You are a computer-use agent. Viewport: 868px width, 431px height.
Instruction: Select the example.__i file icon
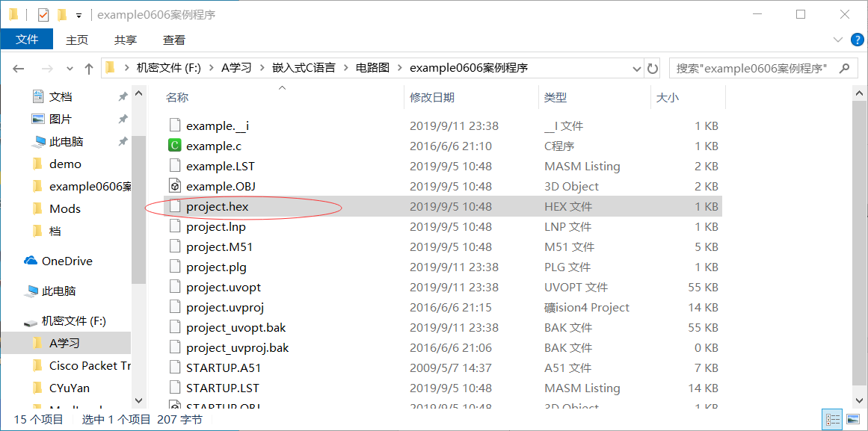tap(175, 125)
